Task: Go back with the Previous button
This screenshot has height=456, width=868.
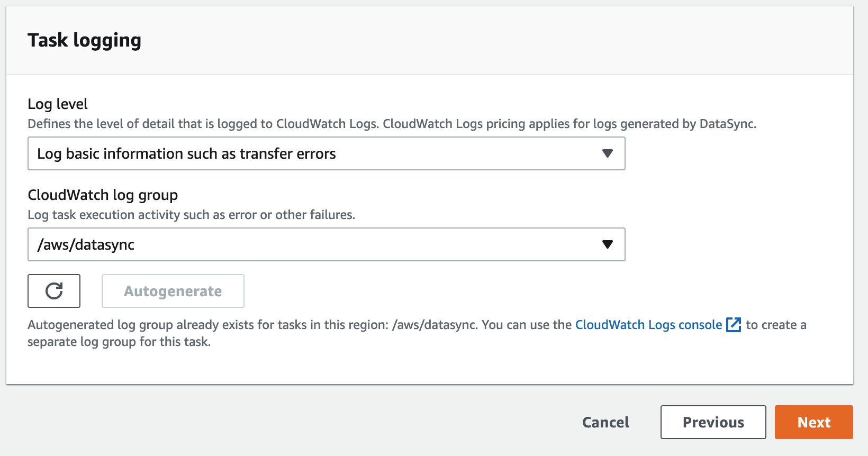Action: click(713, 422)
